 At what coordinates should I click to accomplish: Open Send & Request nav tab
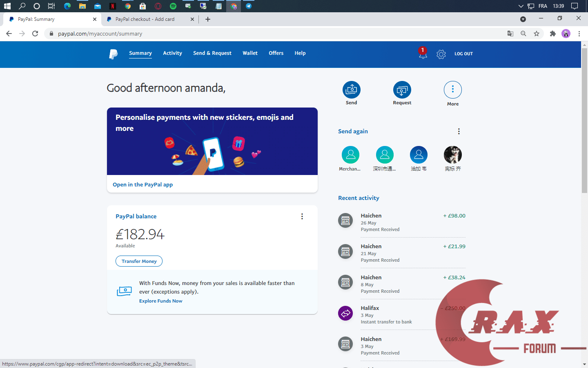(212, 53)
